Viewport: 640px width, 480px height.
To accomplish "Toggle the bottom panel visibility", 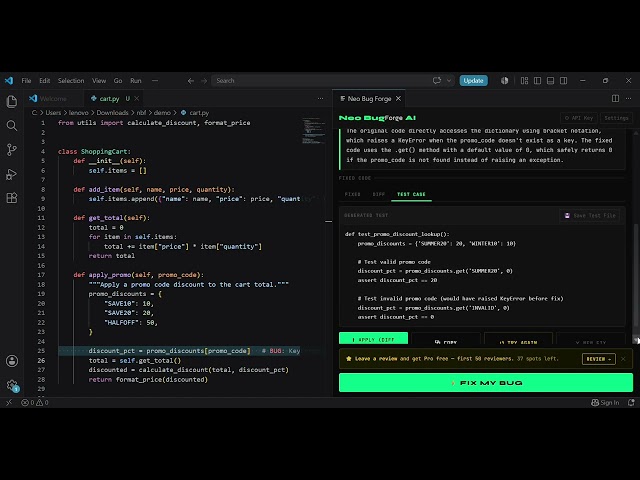I will click(x=551, y=80).
